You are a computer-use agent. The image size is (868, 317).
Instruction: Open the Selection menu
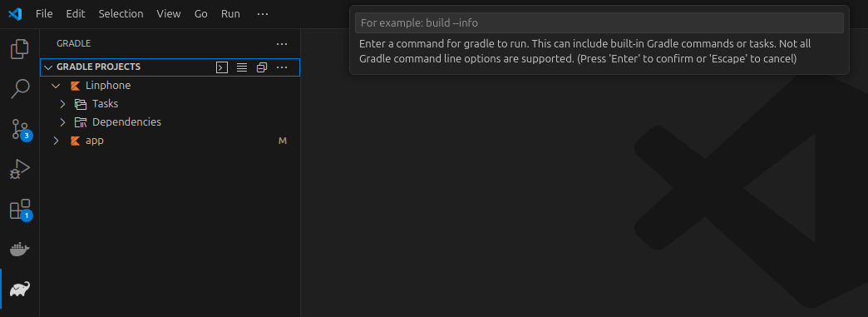[x=121, y=14]
